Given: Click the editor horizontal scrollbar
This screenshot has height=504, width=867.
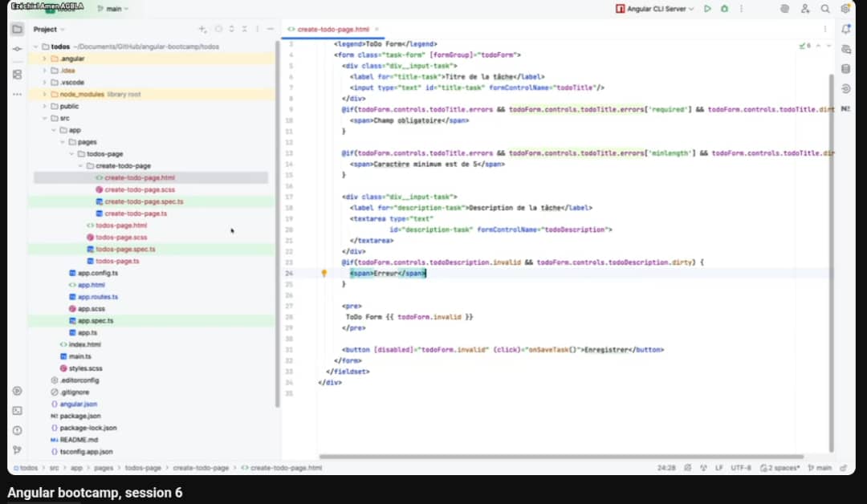Looking at the screenshot, I should click(x=561, y=457).
